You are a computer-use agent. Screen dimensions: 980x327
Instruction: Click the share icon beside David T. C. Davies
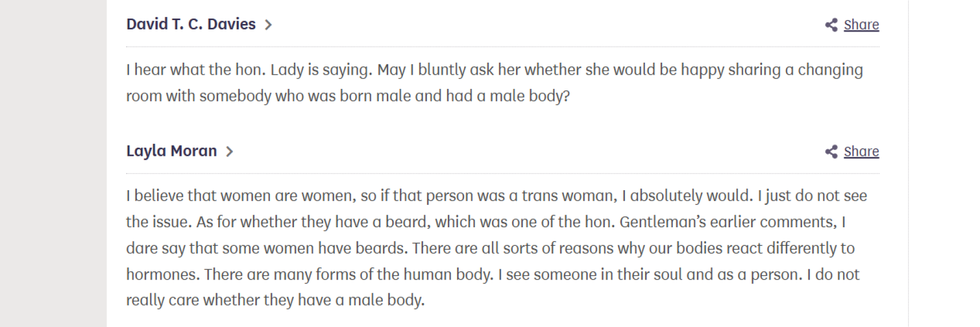click(831, 25)
